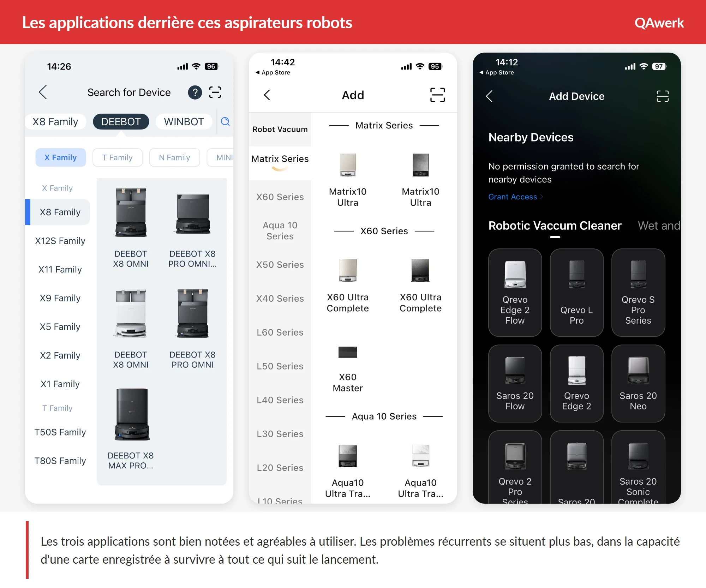Viewport: 706px width, 588px height.
Task: Select the T Family filter chip
Action: [118, 157]
